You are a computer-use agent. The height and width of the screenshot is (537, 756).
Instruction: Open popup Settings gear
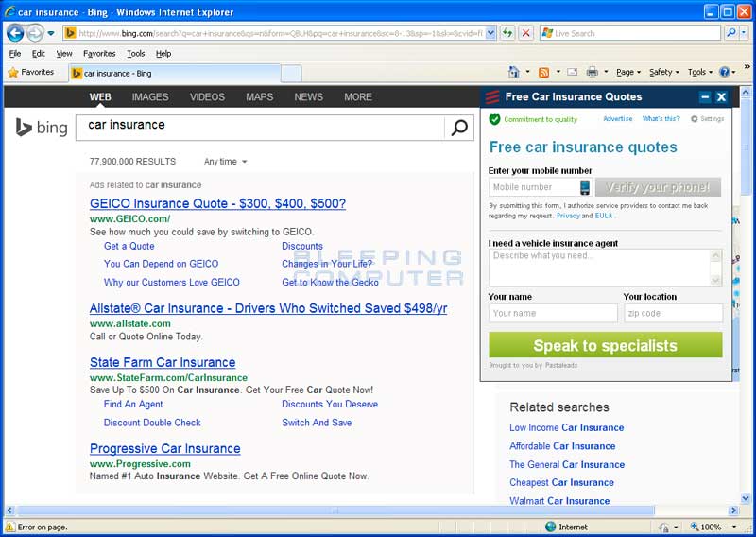707,119
